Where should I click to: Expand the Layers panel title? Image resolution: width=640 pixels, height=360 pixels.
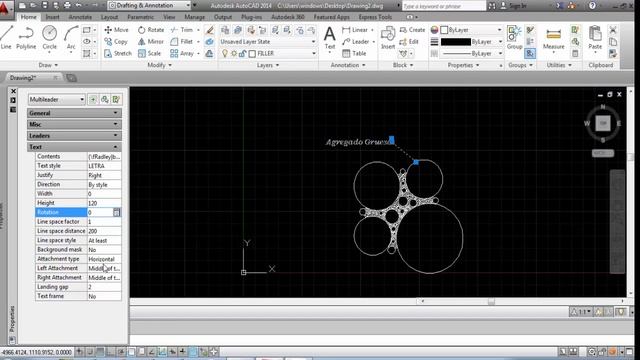coord(268,65)
